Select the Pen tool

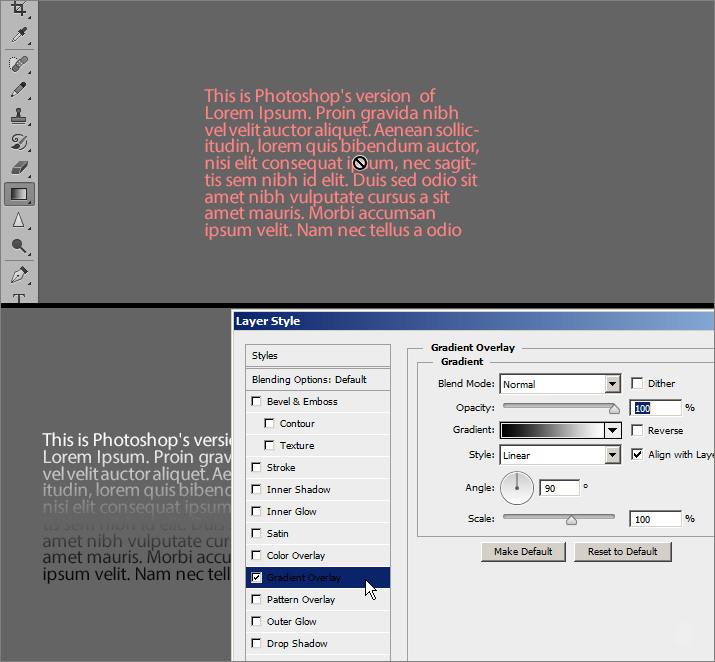(19, 273)
